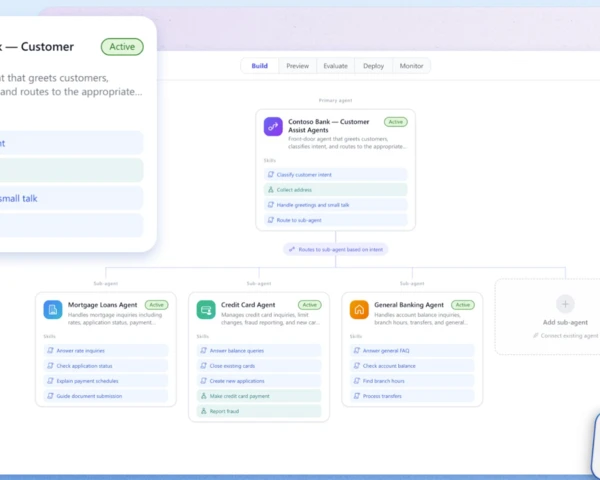Click the Create new applications skill icon
Screen dimensions: 600x480
[204, 381]
